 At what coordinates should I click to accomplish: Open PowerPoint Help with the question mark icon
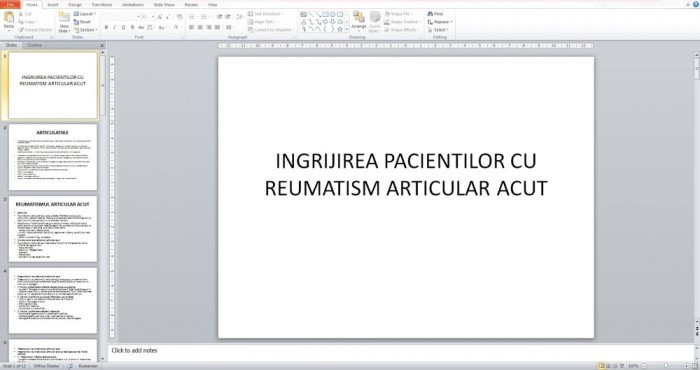pos(696,4)
